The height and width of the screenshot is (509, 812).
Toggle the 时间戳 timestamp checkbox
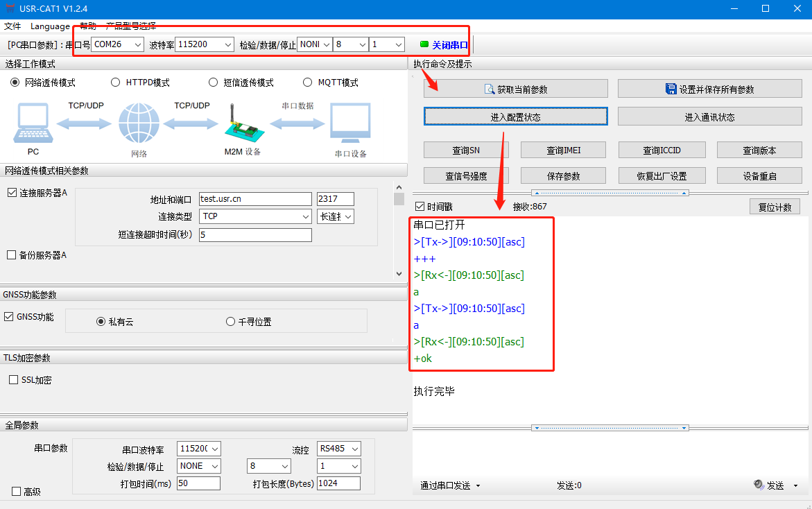click(420, 207)
